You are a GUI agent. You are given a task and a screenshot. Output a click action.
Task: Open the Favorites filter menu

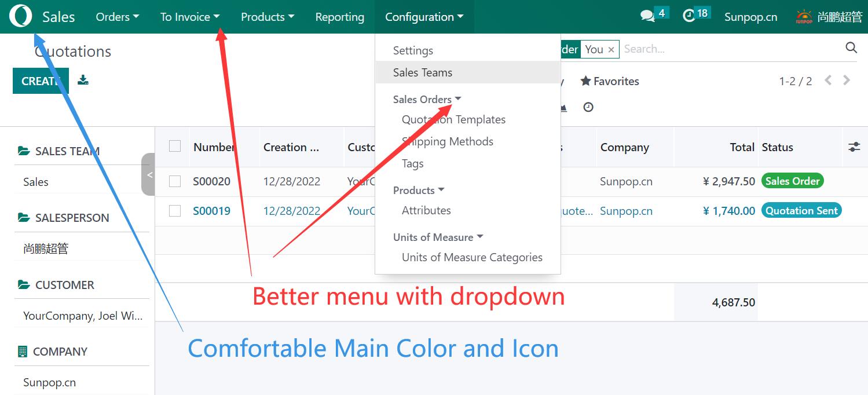tap(610, 81)
